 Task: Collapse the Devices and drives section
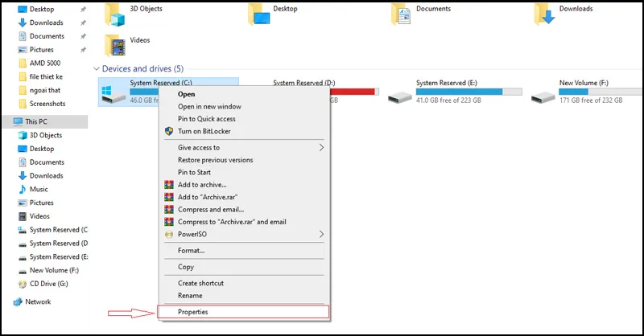97,69
